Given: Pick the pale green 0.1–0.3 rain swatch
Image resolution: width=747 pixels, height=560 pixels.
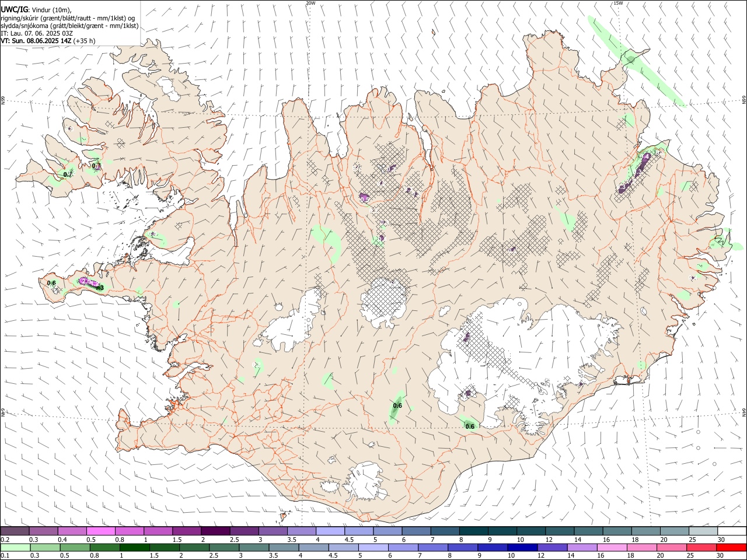Looking at the screenshot, I should pyautogui.click(x=16, y=548).
